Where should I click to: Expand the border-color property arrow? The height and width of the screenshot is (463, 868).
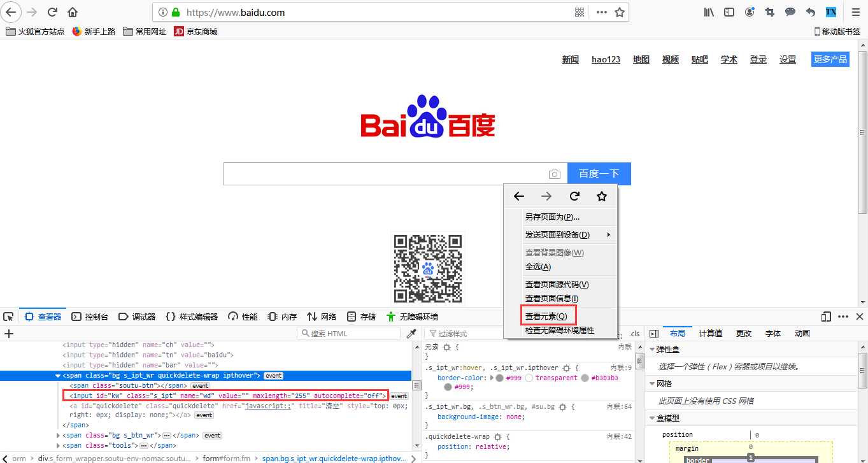point(491,378)
